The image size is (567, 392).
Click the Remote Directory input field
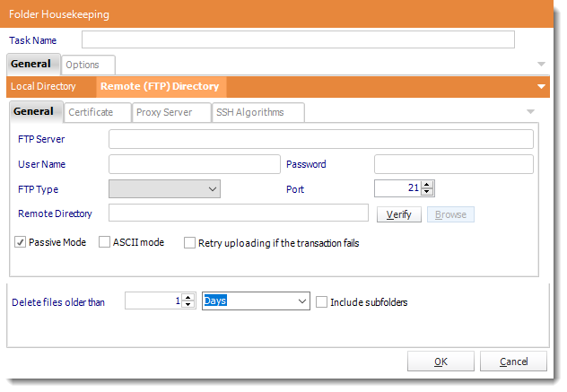(239, 213)
